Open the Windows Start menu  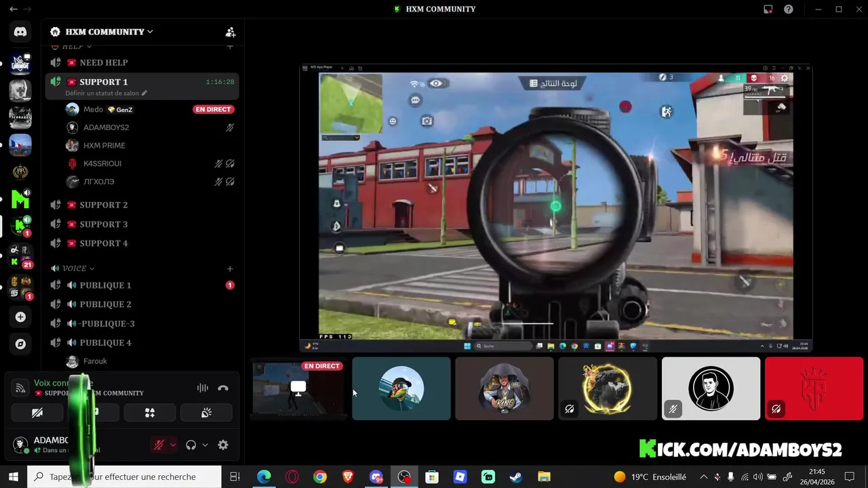14,476
